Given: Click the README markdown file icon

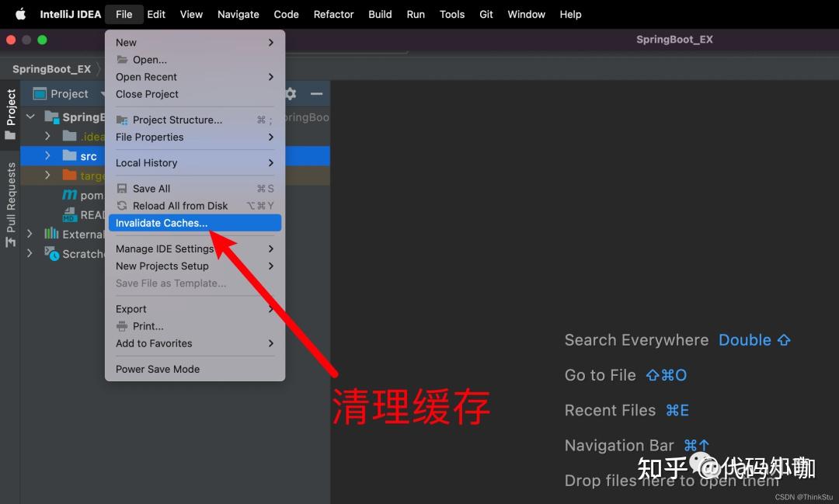Looking at the screenshot, I should pos(70,214).
